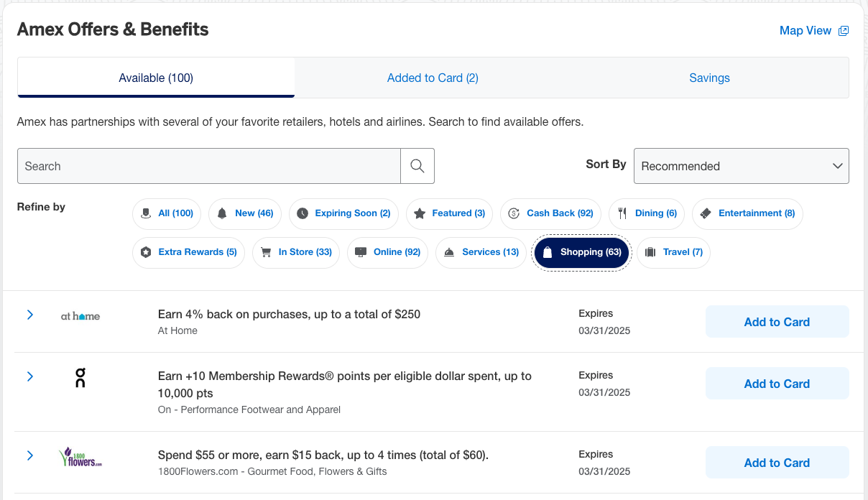
Task: Expand the 1800Flowers offer details
Action: pyautogui.click(x=30, y=455)
